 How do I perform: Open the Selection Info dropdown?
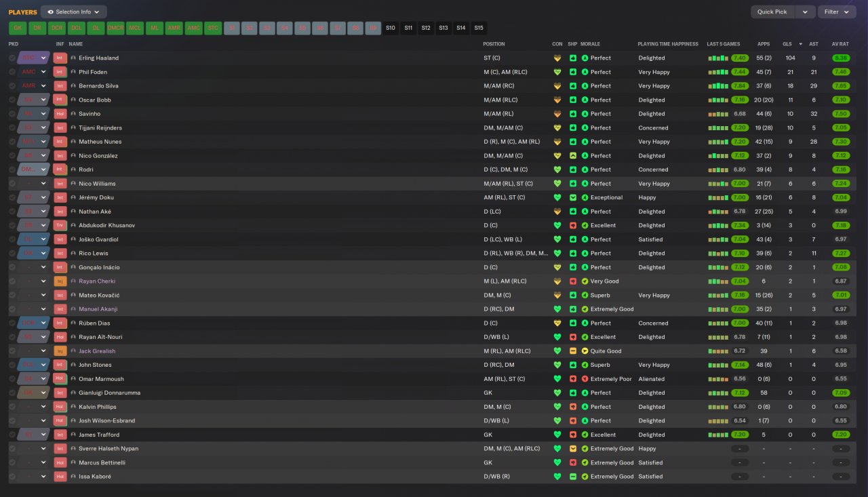[x=74, y=12]
